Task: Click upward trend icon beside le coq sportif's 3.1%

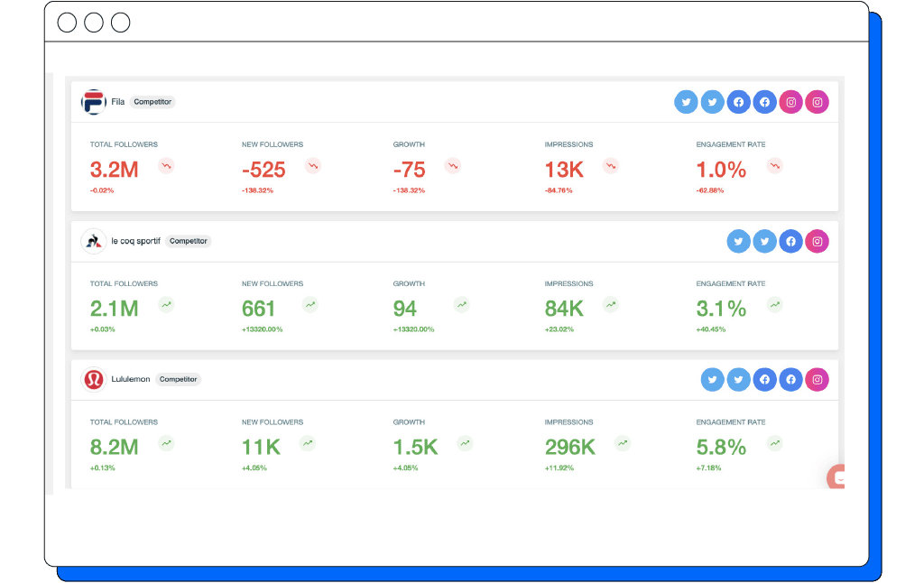Action: 774,305
